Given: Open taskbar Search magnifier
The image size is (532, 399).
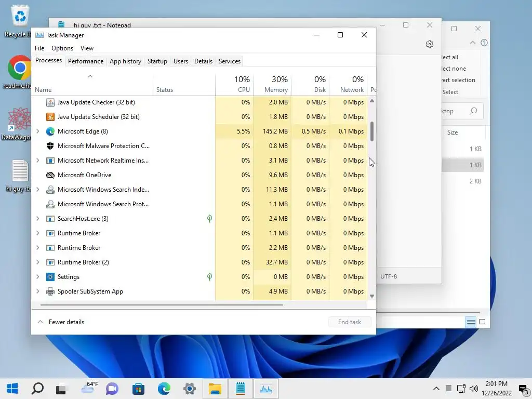Looking at the screenshot, I should 37,389.
